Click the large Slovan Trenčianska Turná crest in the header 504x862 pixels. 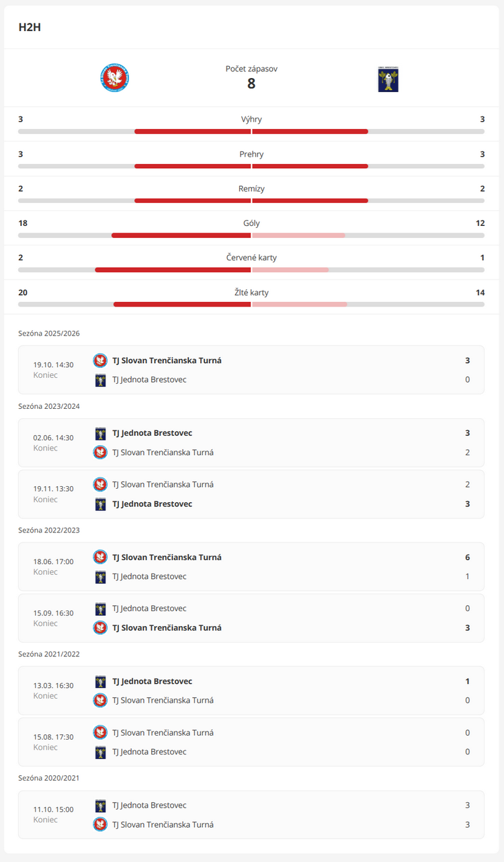(x=114, y=78)
